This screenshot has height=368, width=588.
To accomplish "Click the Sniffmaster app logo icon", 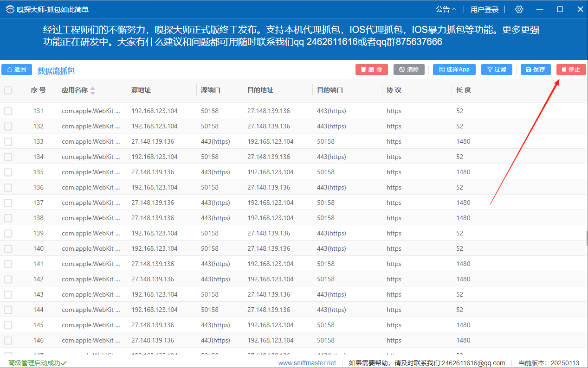I will [x=10, y=9].
